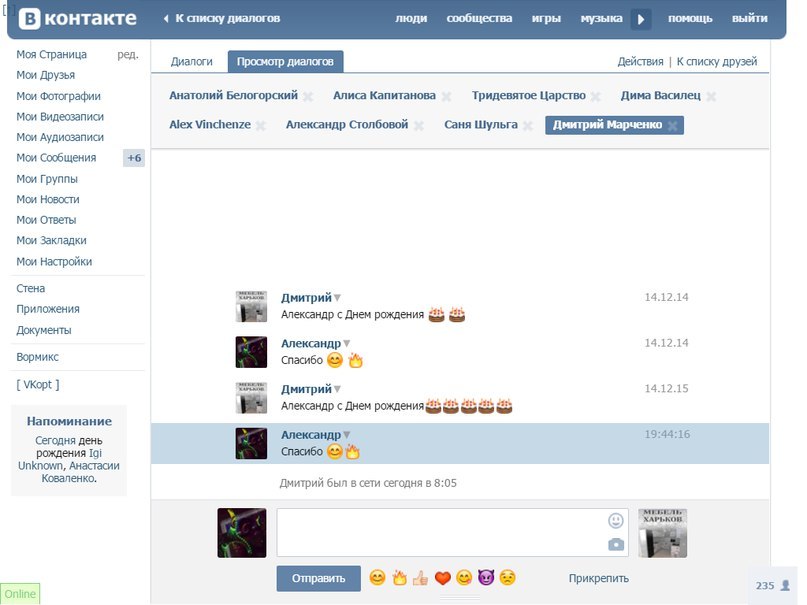Click the Прикрепить attach link
The image size is (807, 605).
point(599,578)
